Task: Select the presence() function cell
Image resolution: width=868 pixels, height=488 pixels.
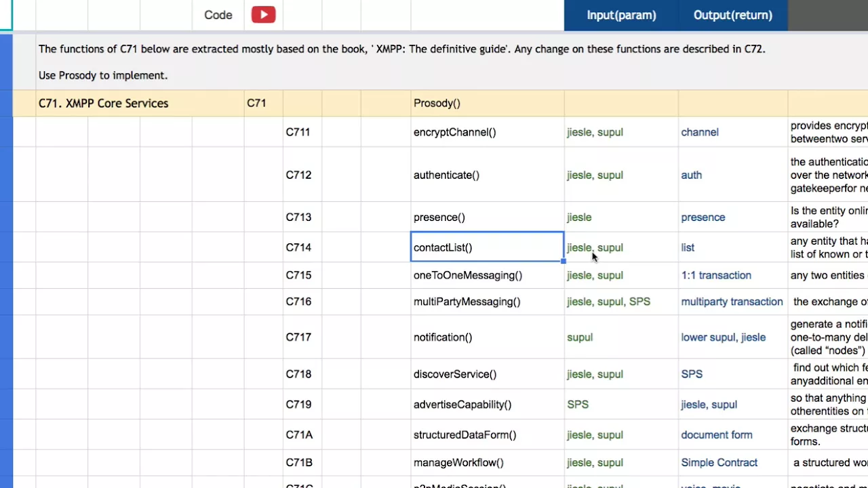Action: click(x=487, y=217)
